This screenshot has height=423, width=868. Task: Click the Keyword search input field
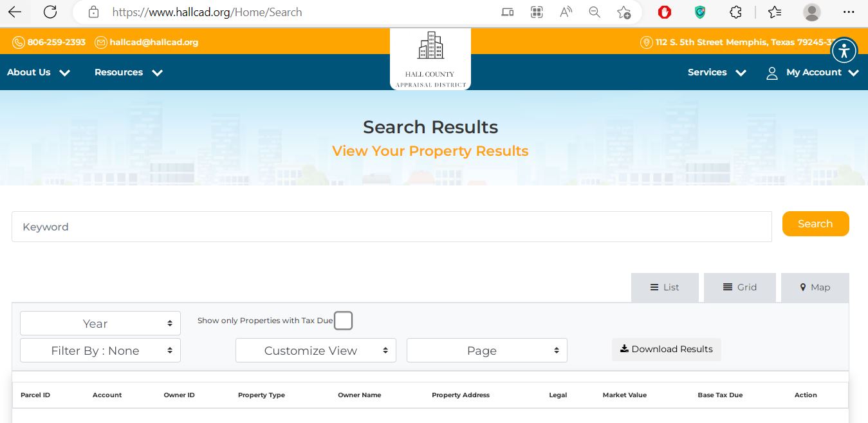coord(391,227)
